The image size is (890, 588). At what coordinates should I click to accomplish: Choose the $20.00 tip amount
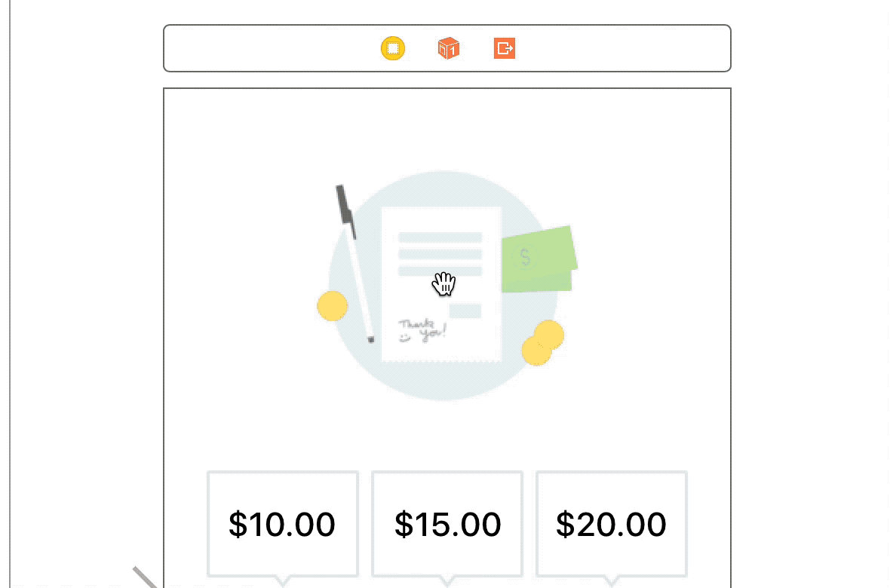click(x=611, y=523)
